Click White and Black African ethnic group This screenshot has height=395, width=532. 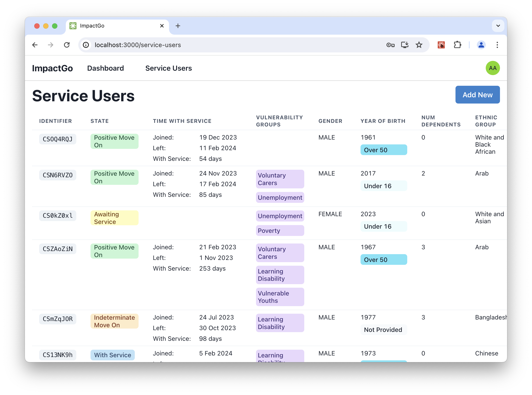(x=489, y=145)
